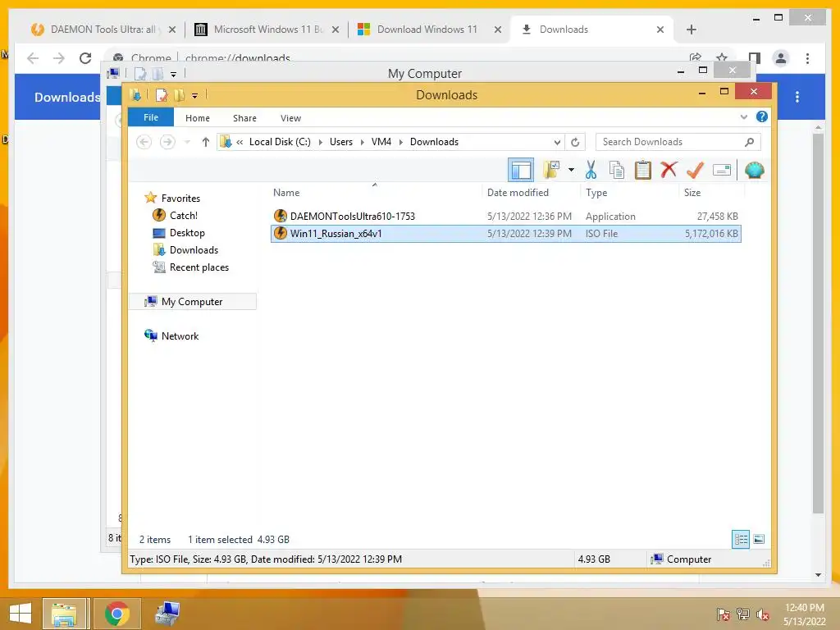Click the Copy icon in Downloads toolbar
The width and height of the screenshot is (840, 630).
617,171
